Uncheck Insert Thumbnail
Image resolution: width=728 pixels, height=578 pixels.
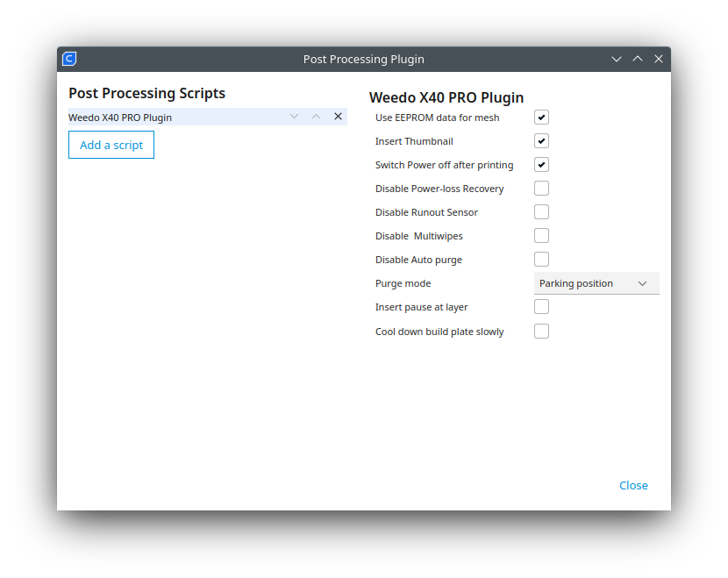(x=541, y=140)
